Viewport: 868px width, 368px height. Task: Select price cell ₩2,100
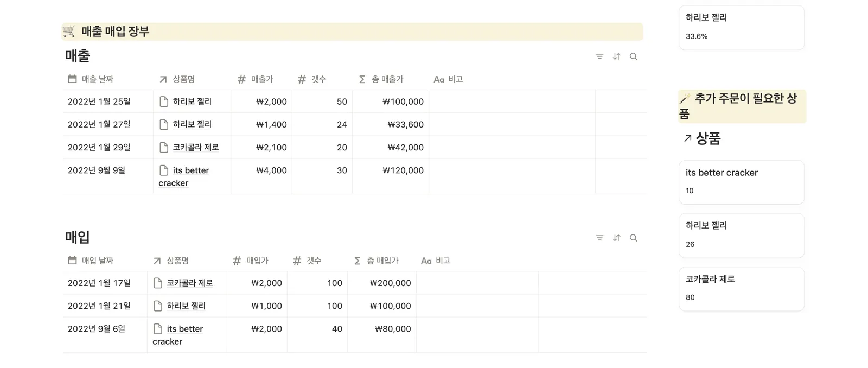coord(262,147)
